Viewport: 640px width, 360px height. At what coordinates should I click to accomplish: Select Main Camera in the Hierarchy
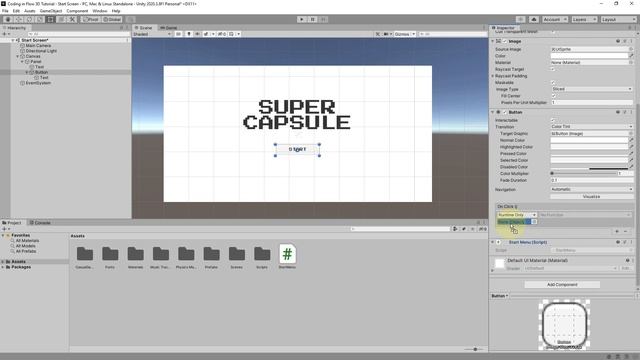coord(38,46)
